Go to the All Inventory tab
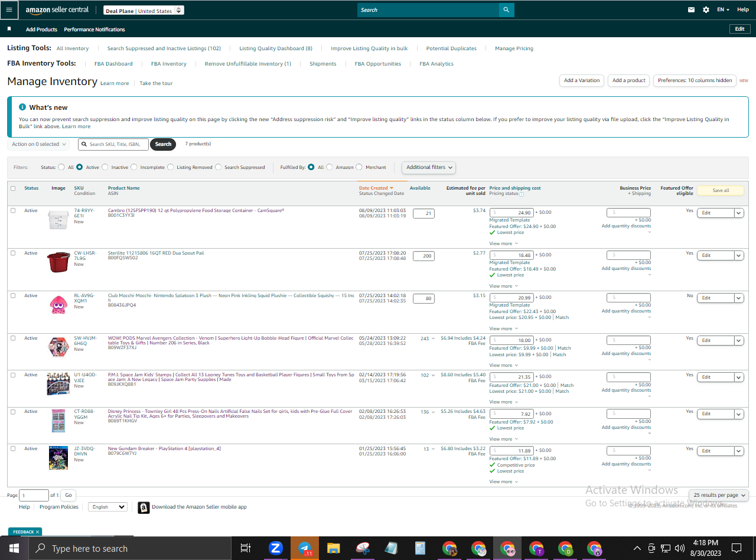The image size is (756, 560). click(x=73, y=48)
